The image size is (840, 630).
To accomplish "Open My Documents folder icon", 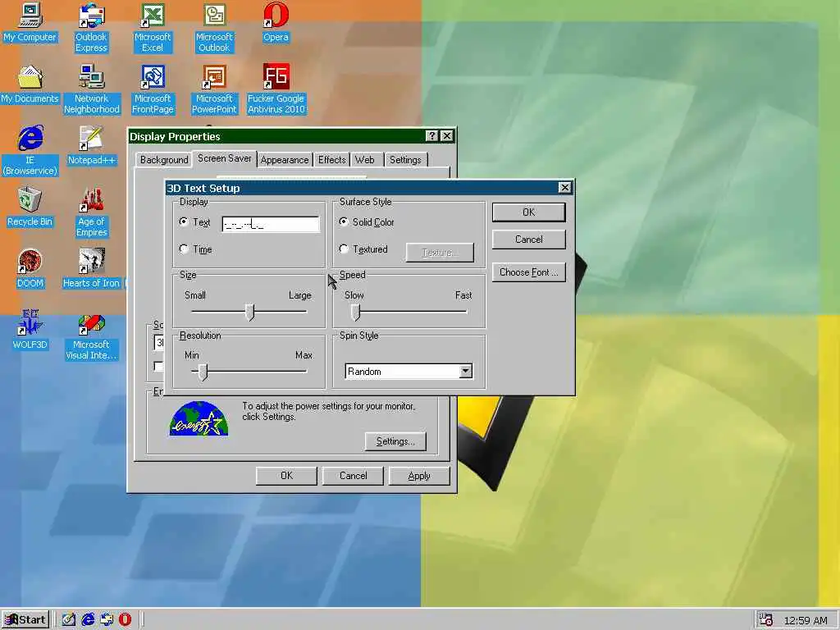I will click(x=30, y=84).
